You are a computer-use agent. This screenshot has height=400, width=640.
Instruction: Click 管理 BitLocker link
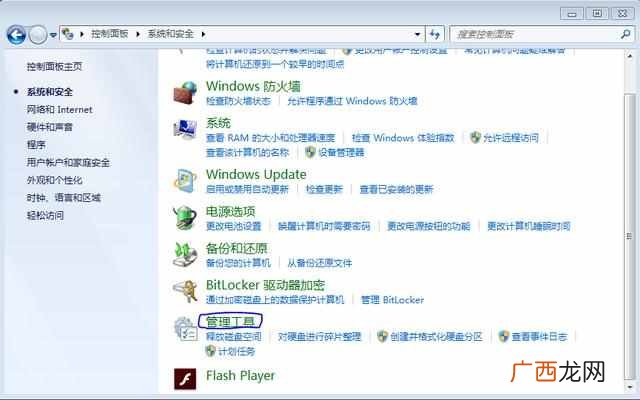(x=392, y=300)
